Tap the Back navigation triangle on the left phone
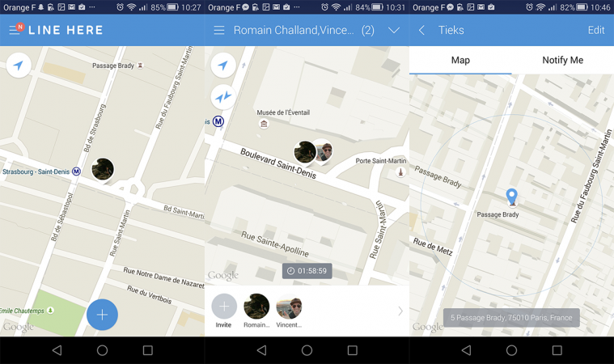614x364 pixels. (57, 350)
